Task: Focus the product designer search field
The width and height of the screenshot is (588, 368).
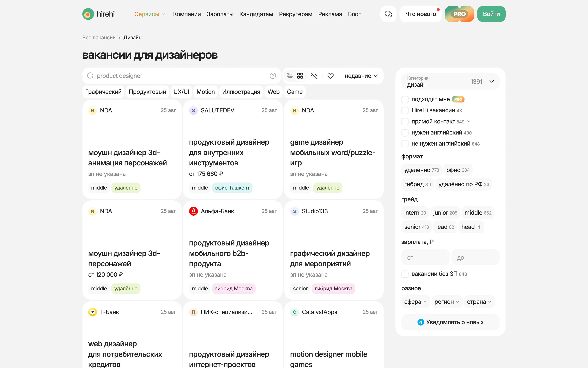Action: tap(181, 76)
